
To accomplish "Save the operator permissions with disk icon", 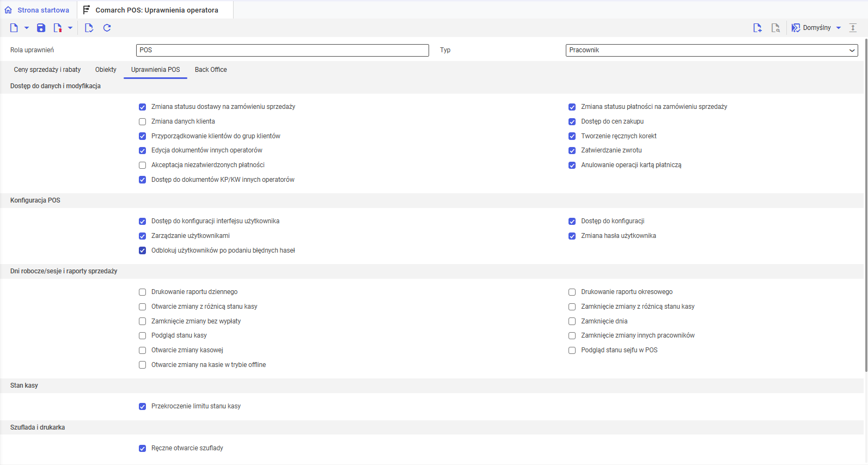I will tap(41, 28).
